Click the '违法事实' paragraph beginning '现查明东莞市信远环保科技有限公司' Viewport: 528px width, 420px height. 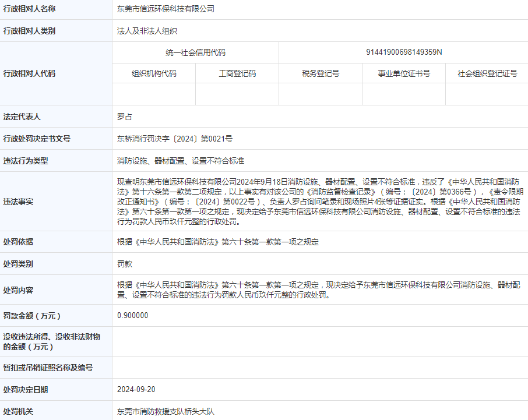point(320,202)
